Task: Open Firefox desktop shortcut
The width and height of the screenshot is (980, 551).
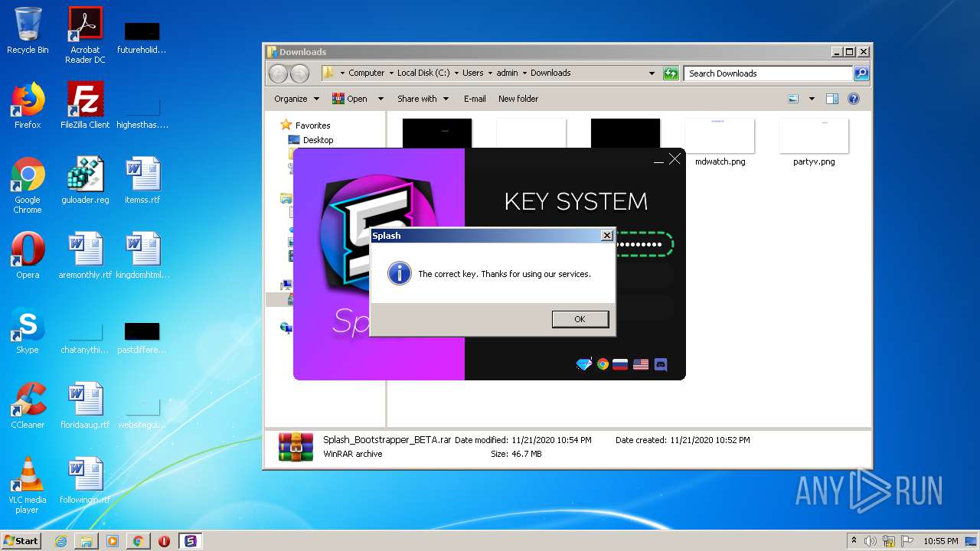Action: coord(28,106)
